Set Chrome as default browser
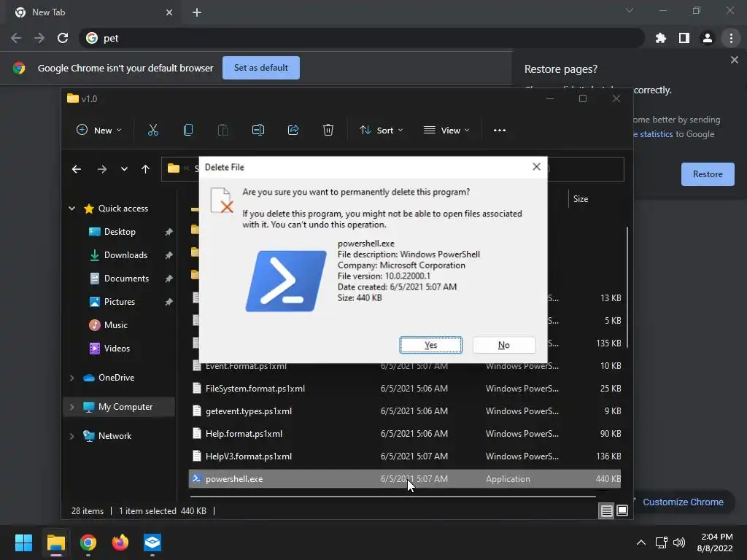This screenshot has height=560, width=747. click(261, 68)
